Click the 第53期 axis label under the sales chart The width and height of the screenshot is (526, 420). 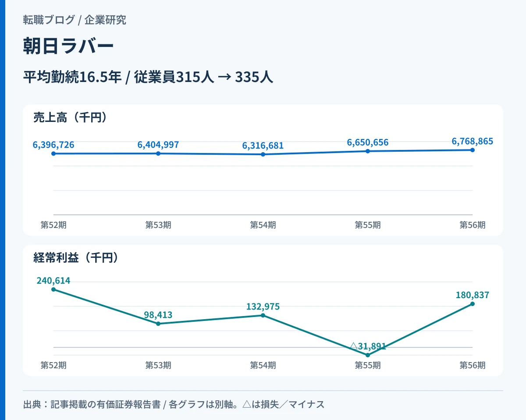(158, 225)
